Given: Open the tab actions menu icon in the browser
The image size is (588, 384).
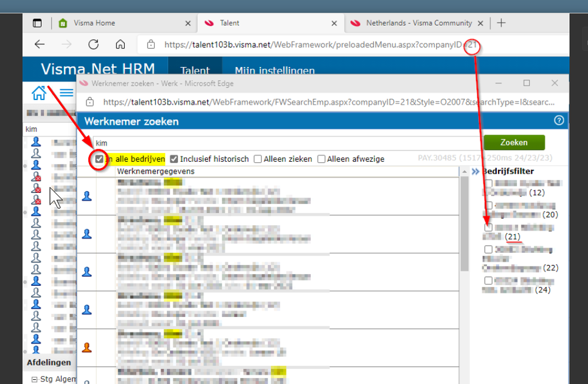Looking at the screenshot, I should coord(37,23).
